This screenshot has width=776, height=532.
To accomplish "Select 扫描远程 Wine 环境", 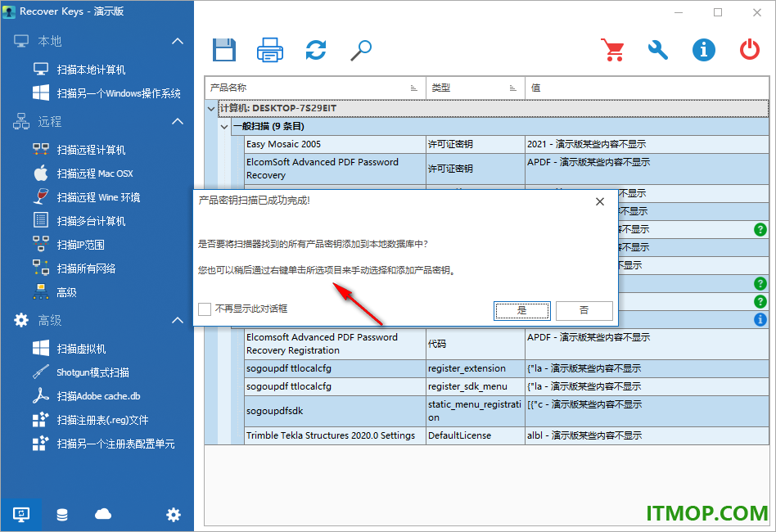I will pos(97,197).
